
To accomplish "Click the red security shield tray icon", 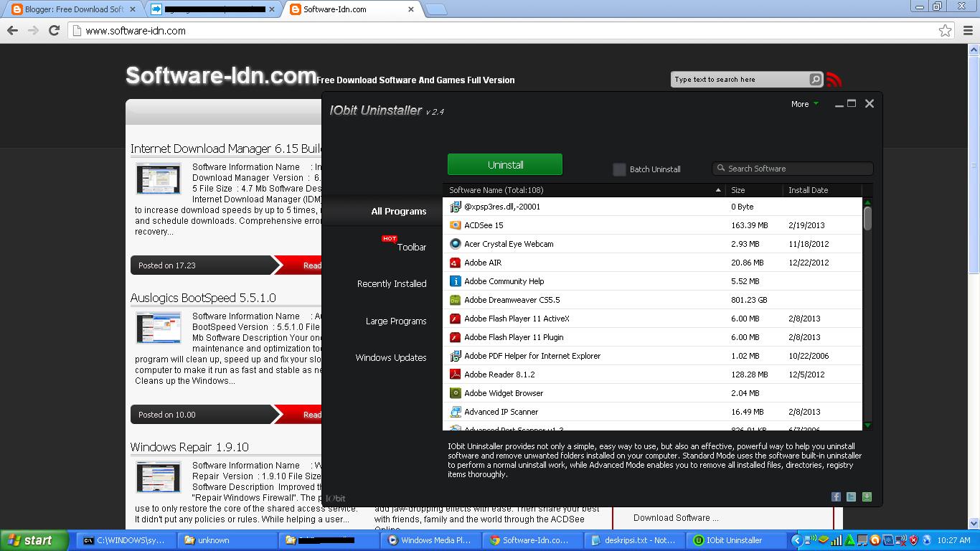I will [x=913, y=540].
